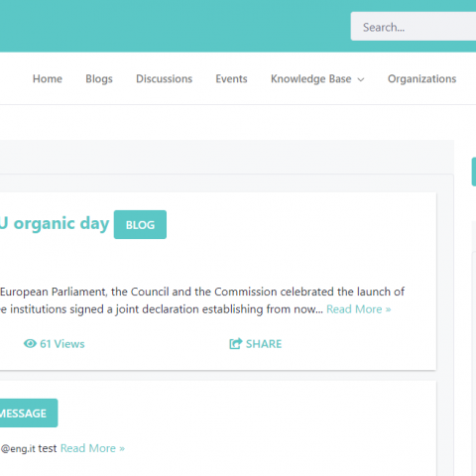Click into the Search field
This screenshot has width=476, height=476.
point(414,27)
